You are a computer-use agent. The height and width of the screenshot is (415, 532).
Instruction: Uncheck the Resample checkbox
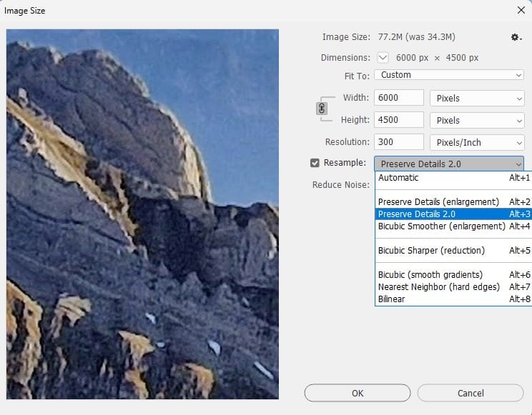coord(315,163)
